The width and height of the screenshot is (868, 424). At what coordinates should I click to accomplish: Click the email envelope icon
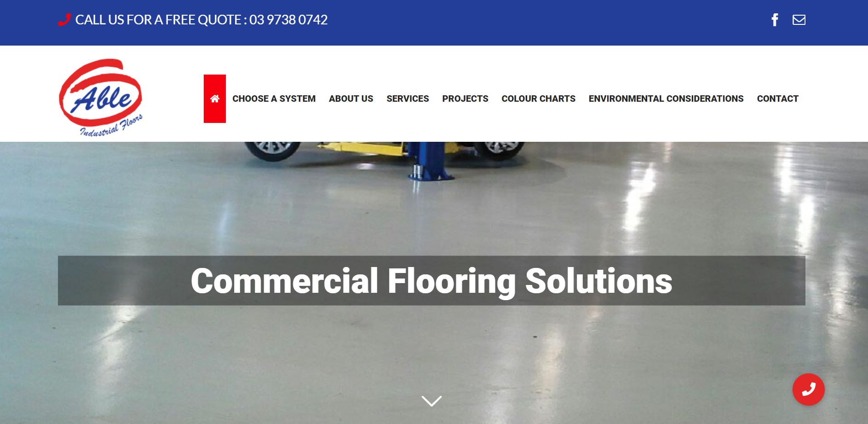pyautogui.click(x=799, y=20)
